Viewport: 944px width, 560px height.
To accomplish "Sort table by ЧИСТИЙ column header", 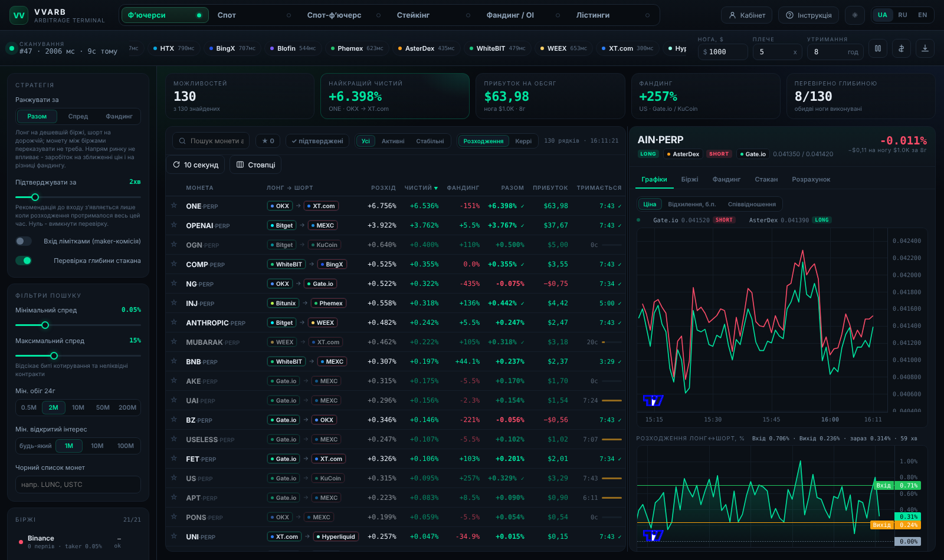I will point(421,188).
